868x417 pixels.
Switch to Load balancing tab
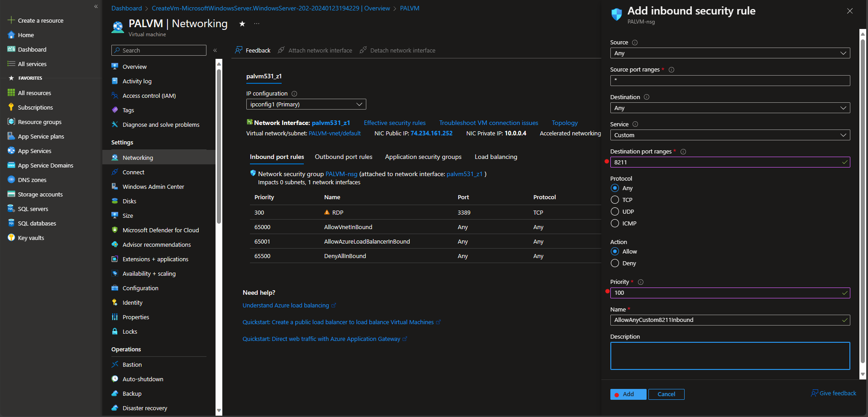pos(496,157)
